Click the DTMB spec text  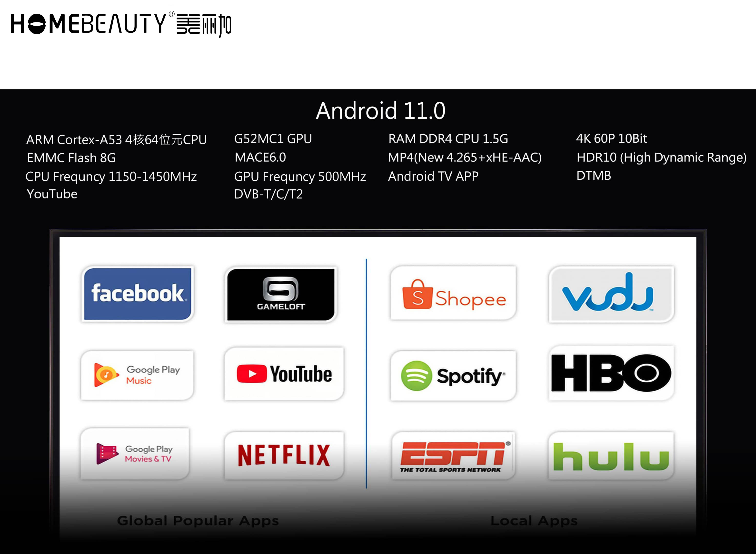tap(594, 176)
